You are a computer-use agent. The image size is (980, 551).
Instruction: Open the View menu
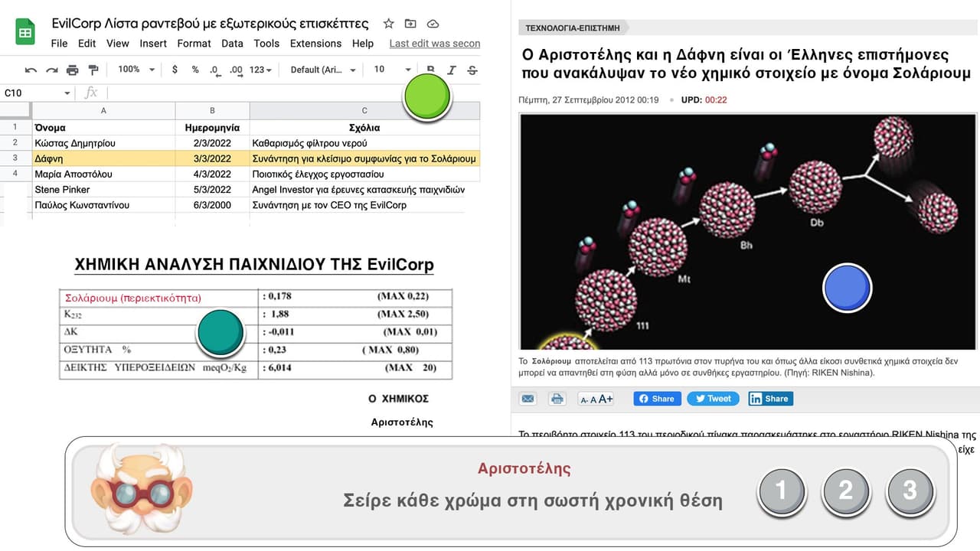(x=118, y=44)
